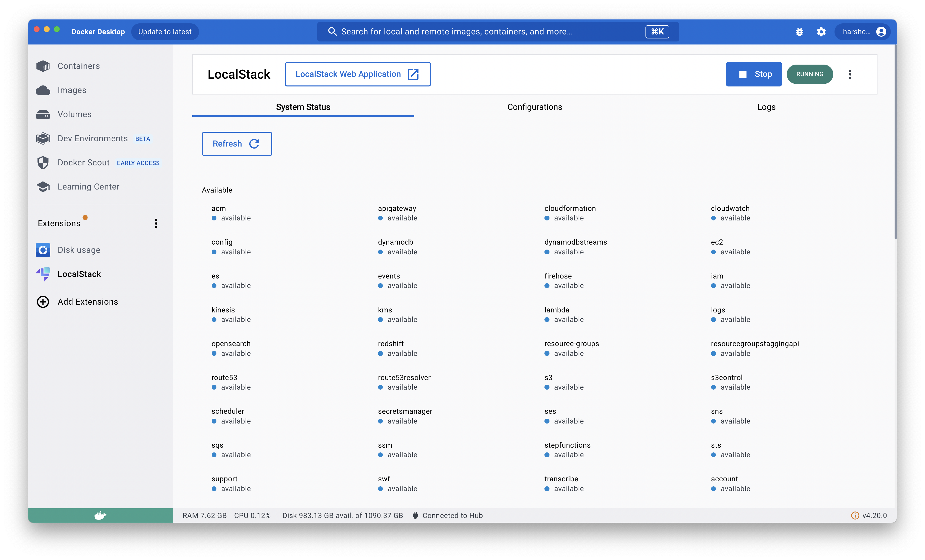Screen dimensions: 925x560
Task: Open the Learning Center
Action: point(88,186)
